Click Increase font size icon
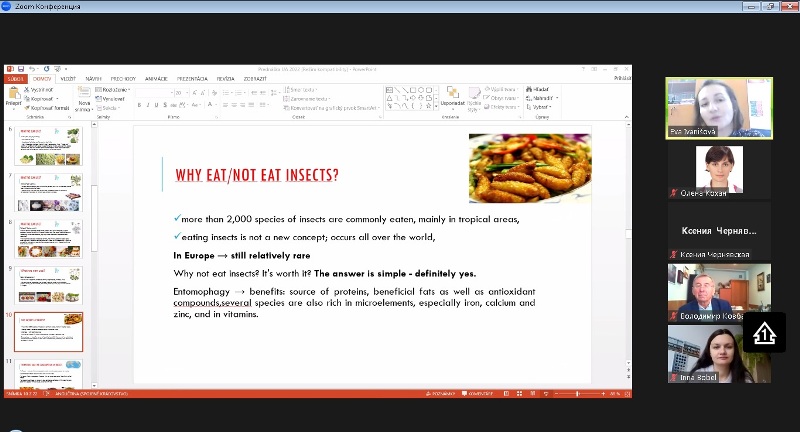This screenshot has height=432, width=800. point(194,93)
